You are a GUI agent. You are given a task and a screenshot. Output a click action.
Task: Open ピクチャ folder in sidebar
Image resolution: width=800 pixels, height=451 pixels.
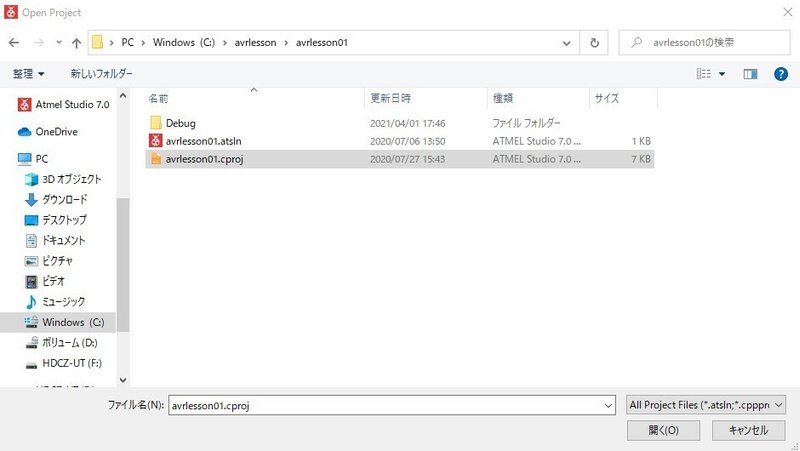pos(49,261)
